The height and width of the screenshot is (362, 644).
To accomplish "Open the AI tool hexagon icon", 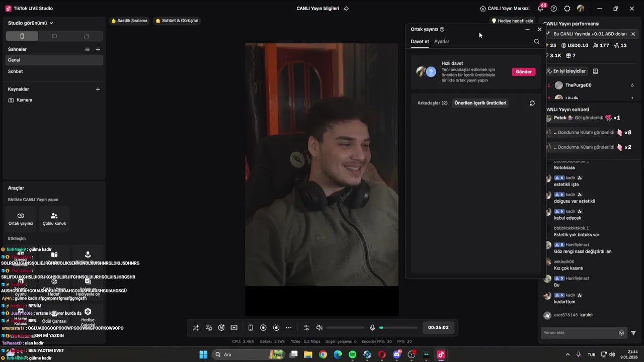I will [x=221, y=328].
